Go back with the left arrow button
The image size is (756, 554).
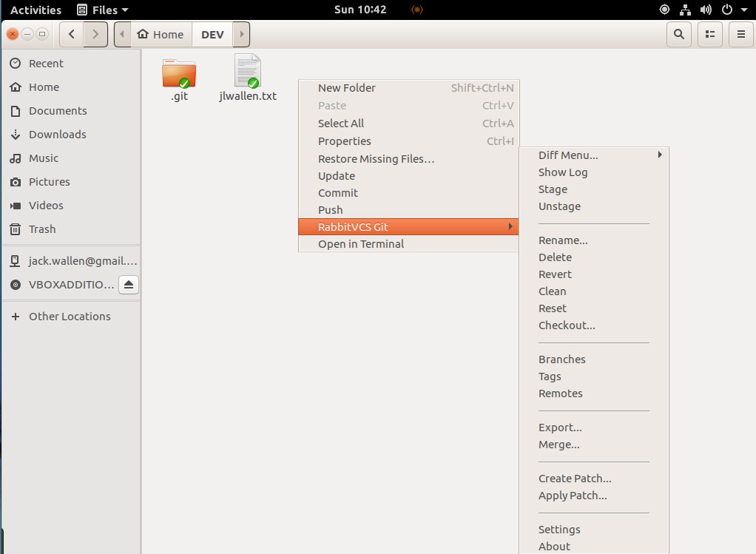click(71, 34)
